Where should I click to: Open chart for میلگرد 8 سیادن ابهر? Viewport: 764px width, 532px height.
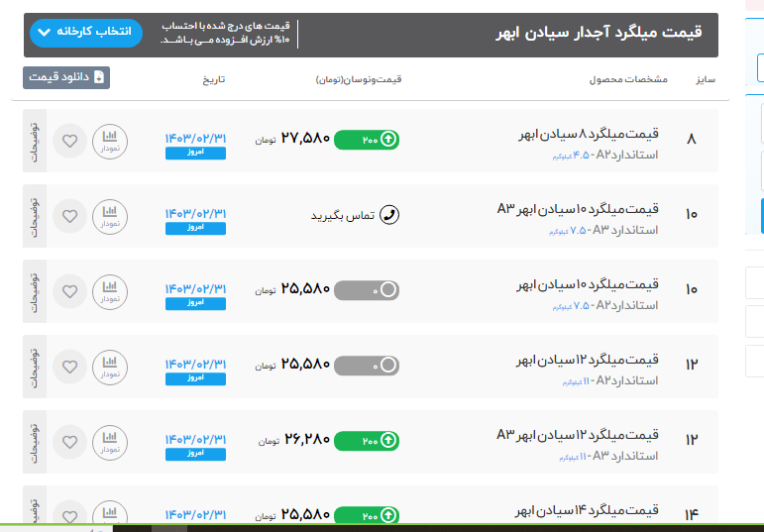pos(110,142)
